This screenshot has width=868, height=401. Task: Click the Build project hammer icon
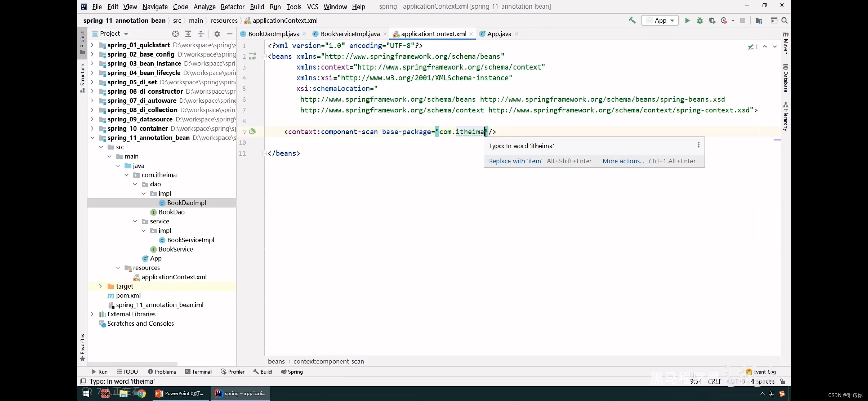[x=632, y=21]
